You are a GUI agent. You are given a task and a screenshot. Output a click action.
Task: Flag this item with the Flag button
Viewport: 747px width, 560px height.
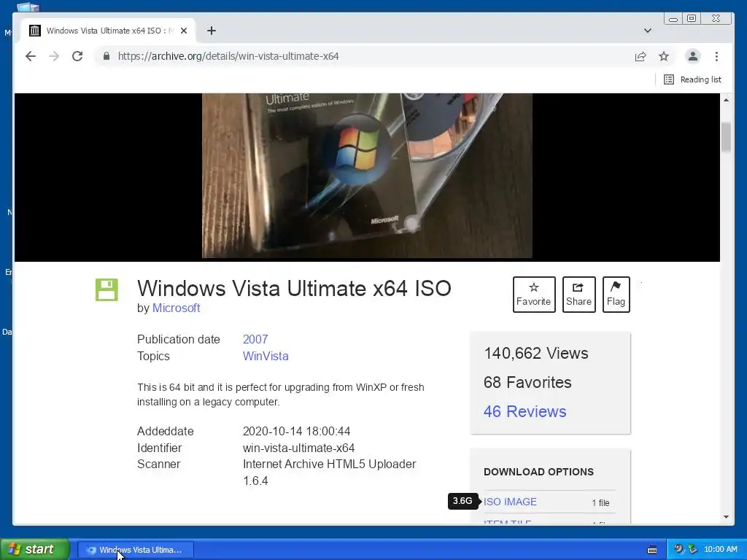click(x=616, y=295)
